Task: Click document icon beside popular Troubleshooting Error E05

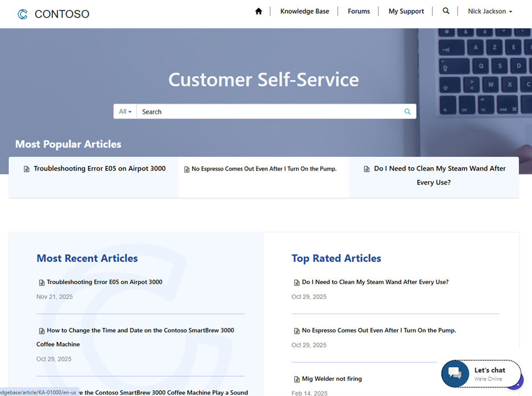Action: tap(27, 169)
